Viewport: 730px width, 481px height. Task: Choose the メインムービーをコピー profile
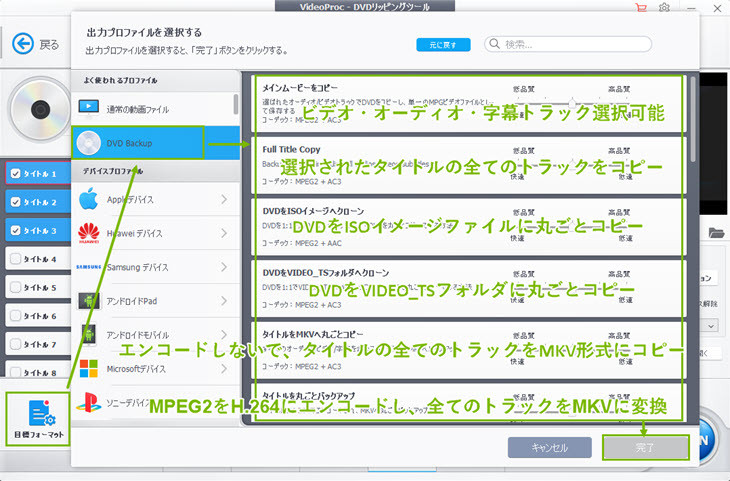pos(468,104)
